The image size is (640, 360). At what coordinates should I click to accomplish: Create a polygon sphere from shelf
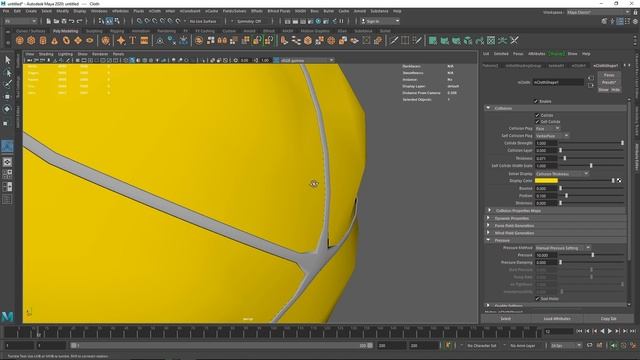(x=20, y=40)
